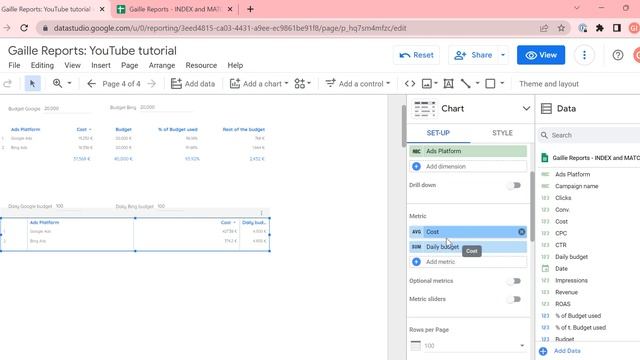Select the Revenue field
The height and width of the screenshot is (360, 640).
(567, 292)
